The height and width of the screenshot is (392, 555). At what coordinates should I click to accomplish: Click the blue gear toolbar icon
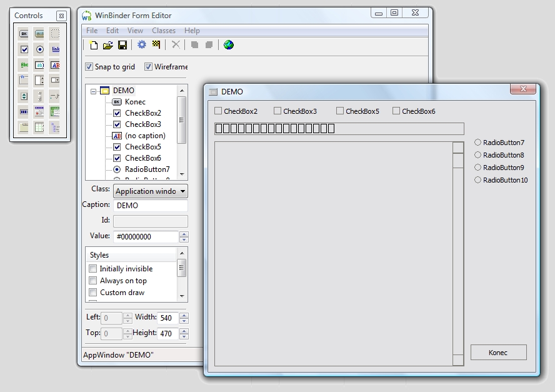142,45
